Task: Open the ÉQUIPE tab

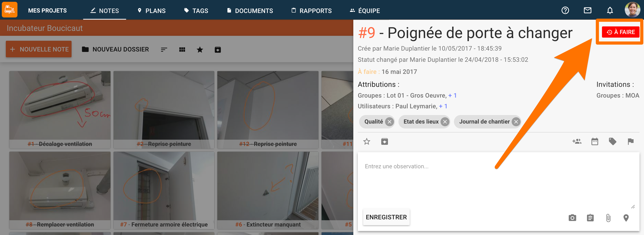Action: [x=365, y=11]
